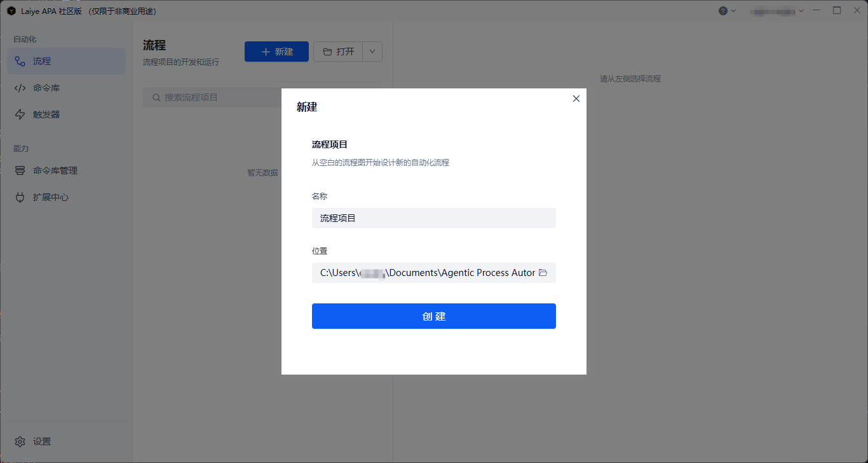Open the 流程 section via its sidebar icon
Screen dimensions: 868x463
pyautogui.click(x=20, y=61)
